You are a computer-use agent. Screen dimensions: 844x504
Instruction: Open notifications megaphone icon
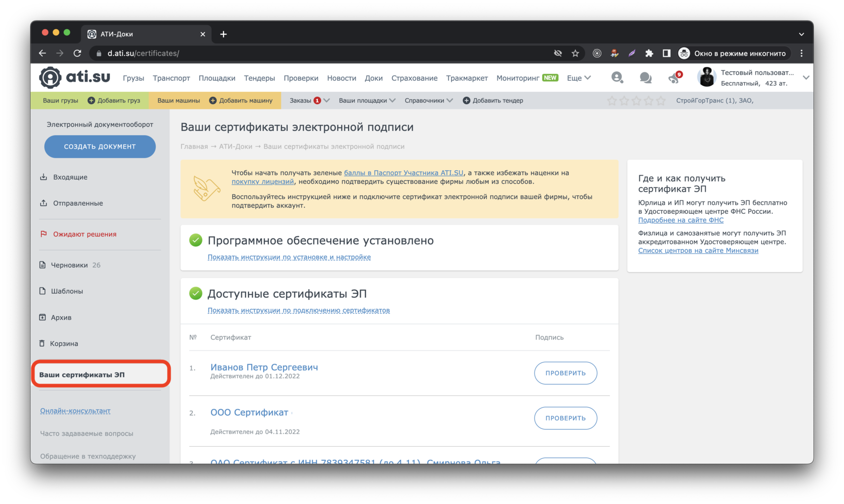[x=675, y=77]
